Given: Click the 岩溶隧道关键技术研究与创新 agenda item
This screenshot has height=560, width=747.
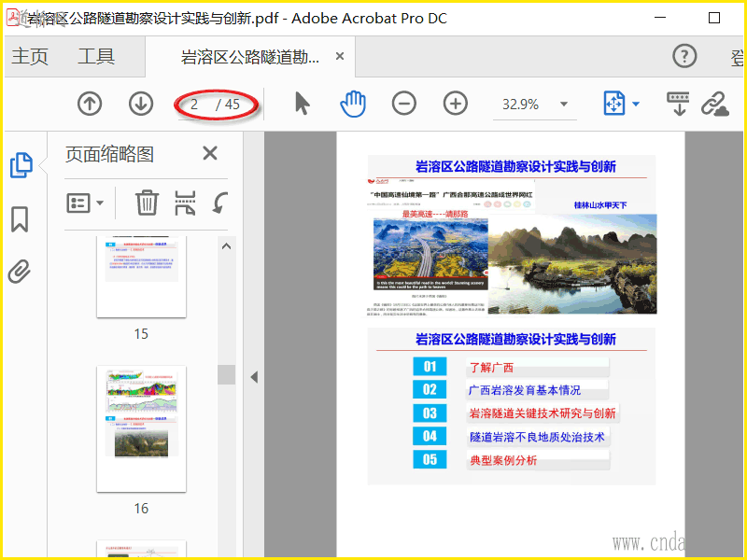Looking at the screenshot, I should [x=543, y=413].
